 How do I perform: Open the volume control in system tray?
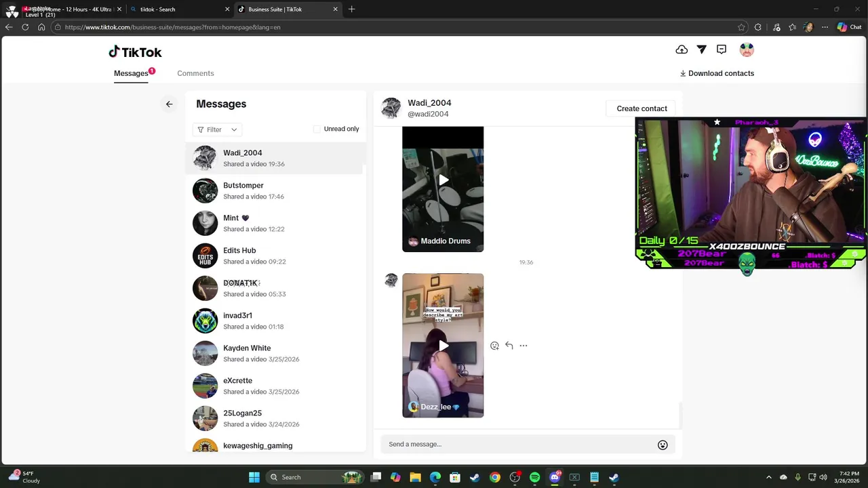[x=823, y=477]
